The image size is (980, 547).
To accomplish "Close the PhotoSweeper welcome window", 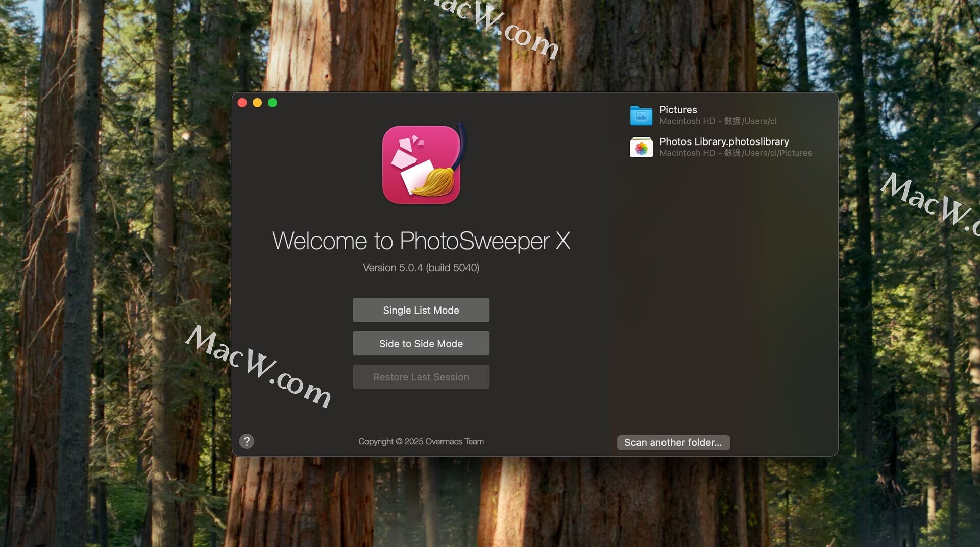I will click(x=242, y=103).
